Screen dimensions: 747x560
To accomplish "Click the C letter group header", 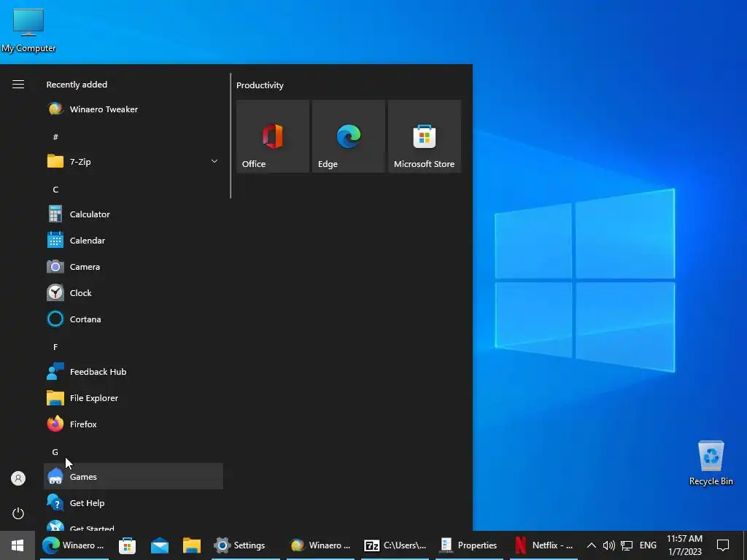I will click(x=55, y=190).
